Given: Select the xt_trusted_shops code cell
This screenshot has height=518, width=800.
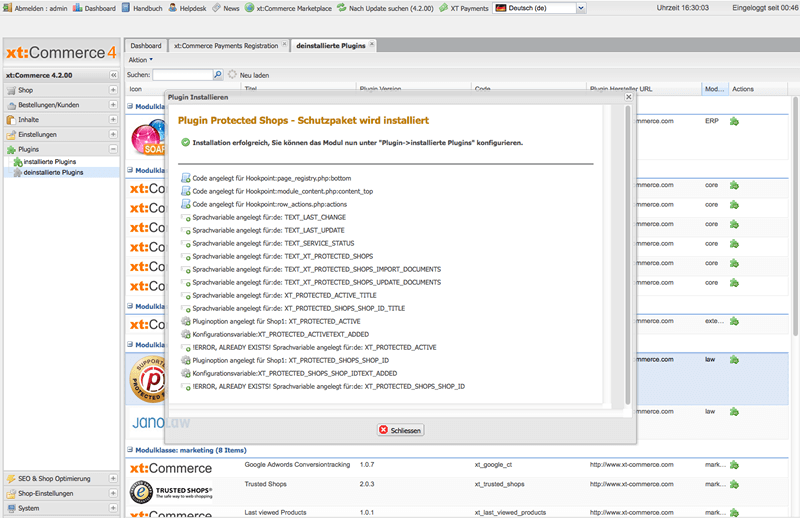Looking at the screenshot, I should click(x=499, y=484).
